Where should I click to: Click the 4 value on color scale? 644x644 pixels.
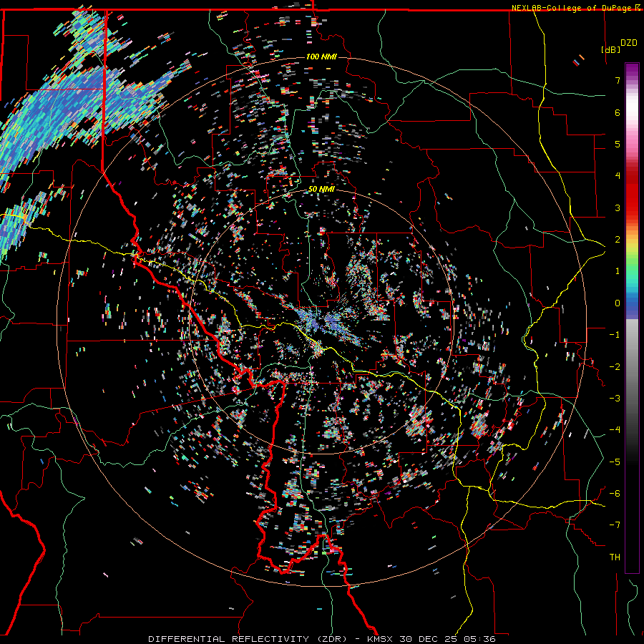(x=618, y=176)
